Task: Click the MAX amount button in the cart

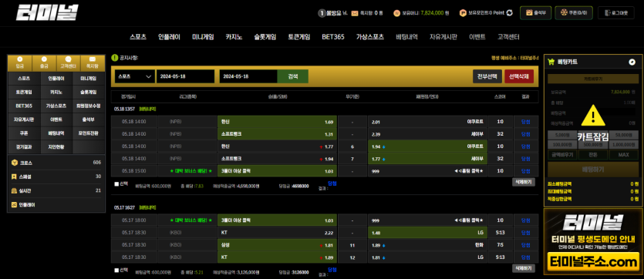Action: pyautogui.click(x=623, y=155)
